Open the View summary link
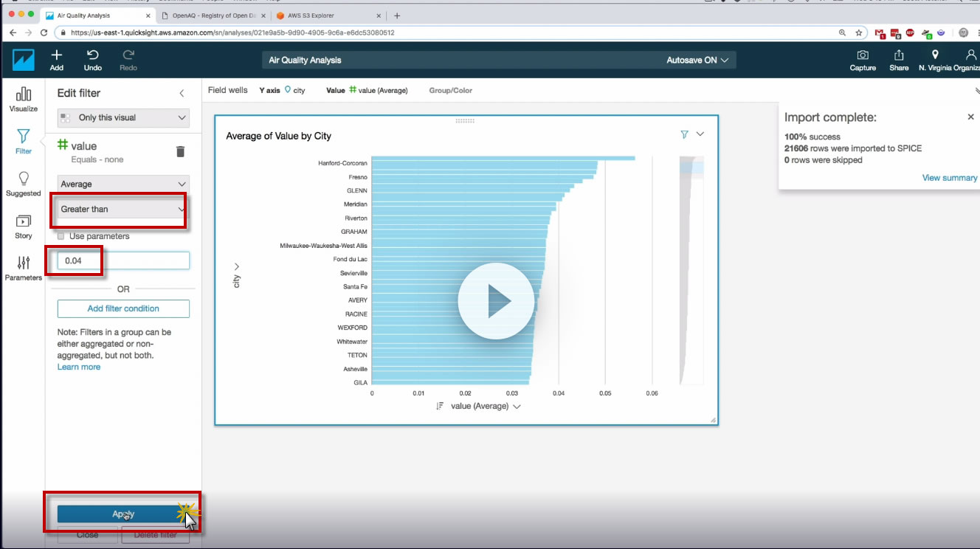The width and height of the screenshot is (980, 549). (950, 178)
